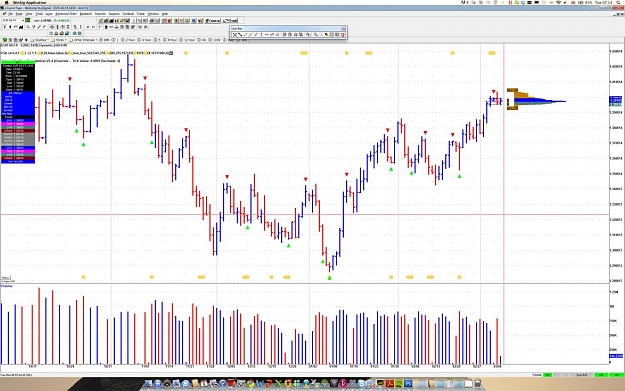
Task: Expand the symbol box dropdown arrow
Action: (x=23, y=20)
